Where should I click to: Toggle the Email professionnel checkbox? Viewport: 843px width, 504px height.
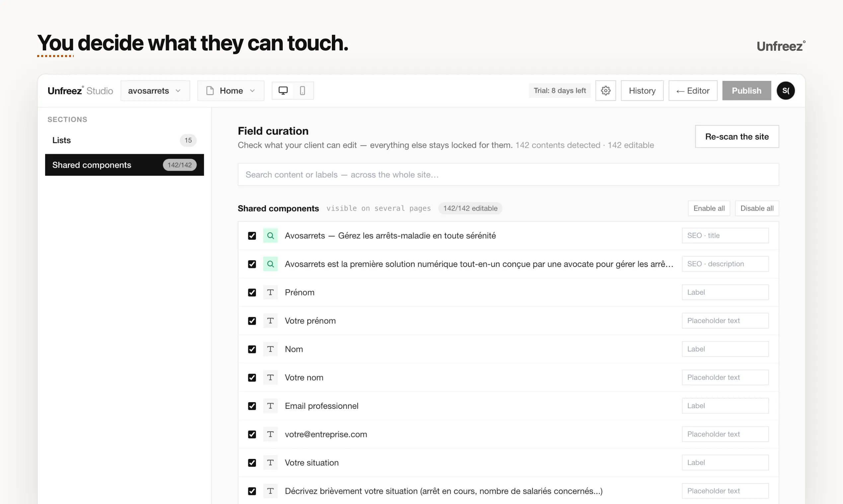tap(252, 406)
